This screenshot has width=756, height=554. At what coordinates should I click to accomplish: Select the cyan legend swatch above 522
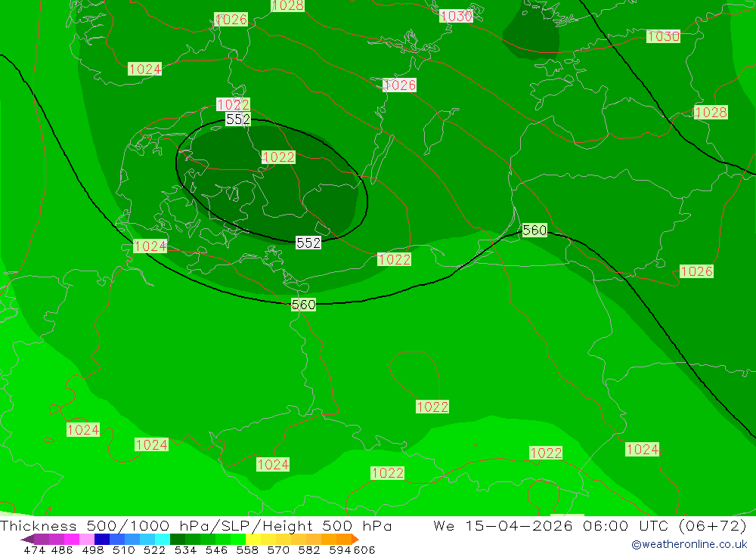[163, 539]
